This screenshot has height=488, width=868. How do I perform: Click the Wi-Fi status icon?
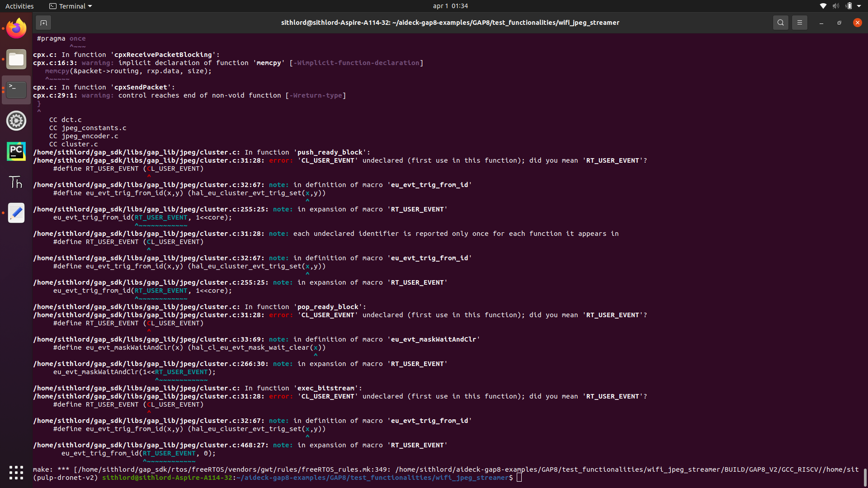823,6
